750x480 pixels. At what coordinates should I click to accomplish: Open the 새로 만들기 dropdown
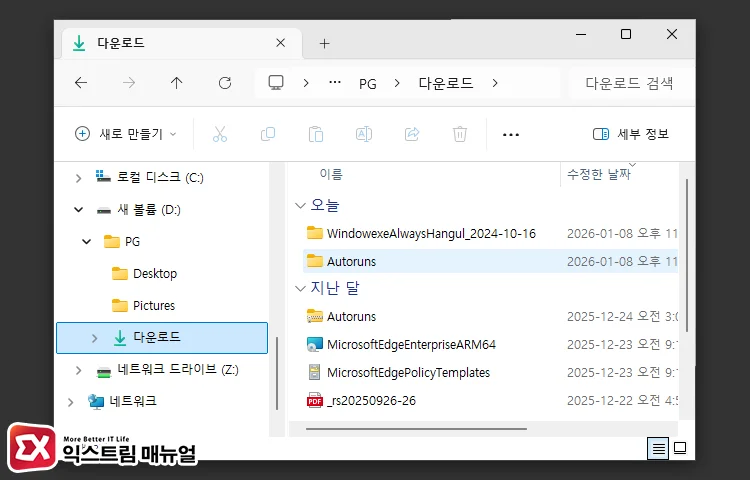pyautogui.click(x=126, y=134)
